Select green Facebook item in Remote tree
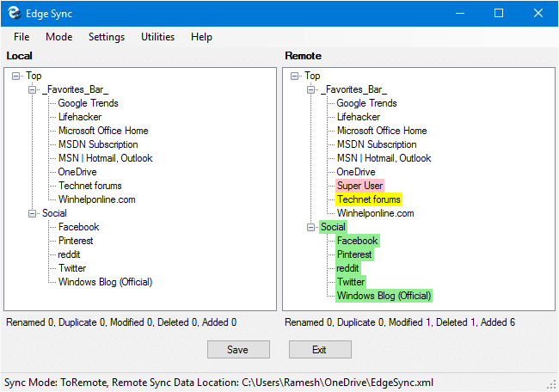Viewport: 559px width, 392px height. pyautogui.click(x=357, y=241)
